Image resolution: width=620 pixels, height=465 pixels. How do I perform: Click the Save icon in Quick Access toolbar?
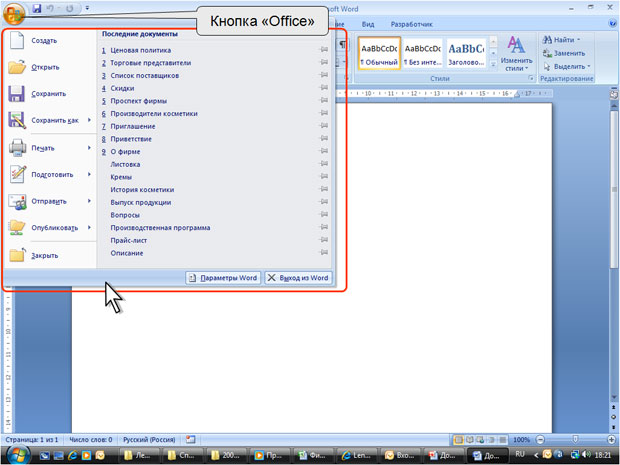(37, 8)
